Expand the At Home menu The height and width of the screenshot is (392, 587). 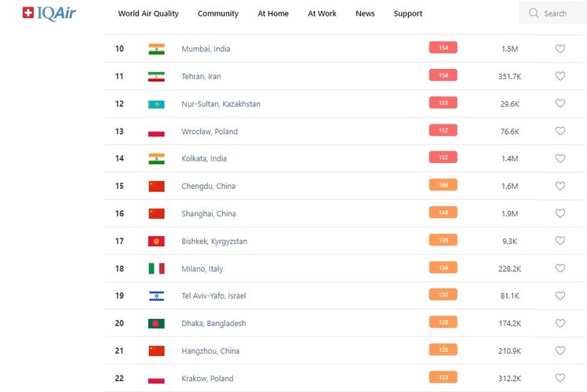[273, 13]
